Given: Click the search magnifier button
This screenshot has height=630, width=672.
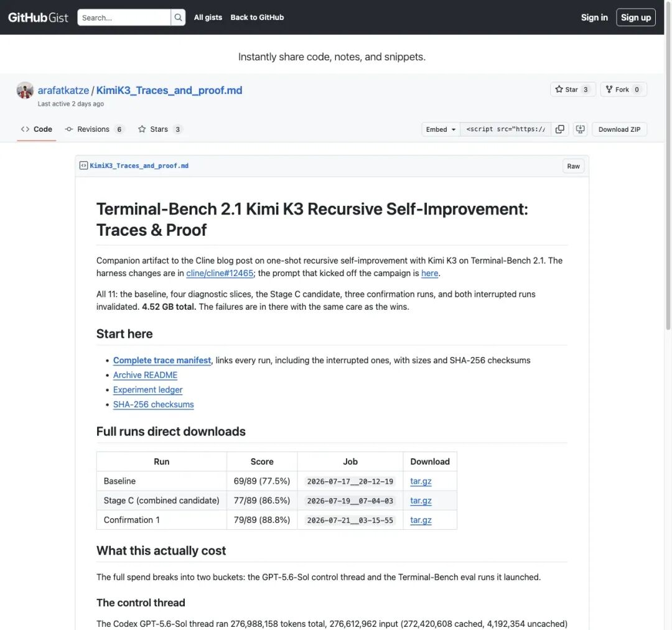Looking at the screenshot, I should pyautogui.click(x=178, y=17).
